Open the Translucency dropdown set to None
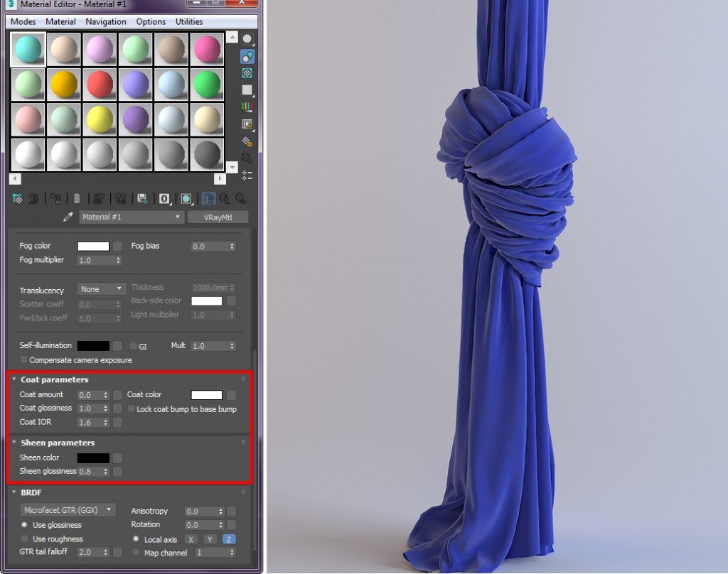728x574 pixels. [101, 289]
